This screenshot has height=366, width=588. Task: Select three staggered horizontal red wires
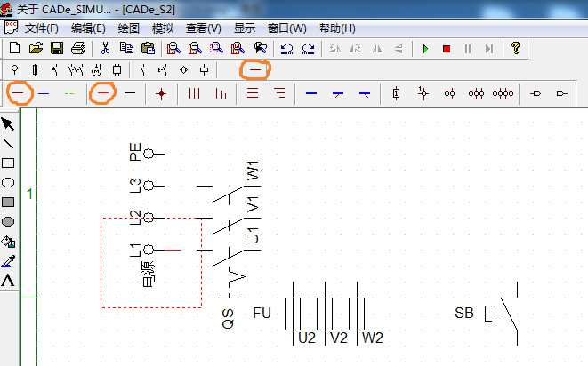(x=279, y=93)
